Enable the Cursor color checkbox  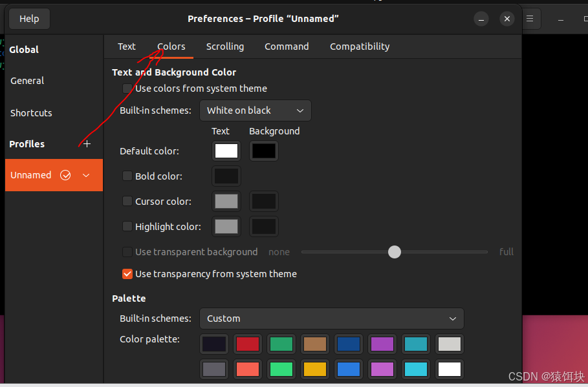point(127,202)
